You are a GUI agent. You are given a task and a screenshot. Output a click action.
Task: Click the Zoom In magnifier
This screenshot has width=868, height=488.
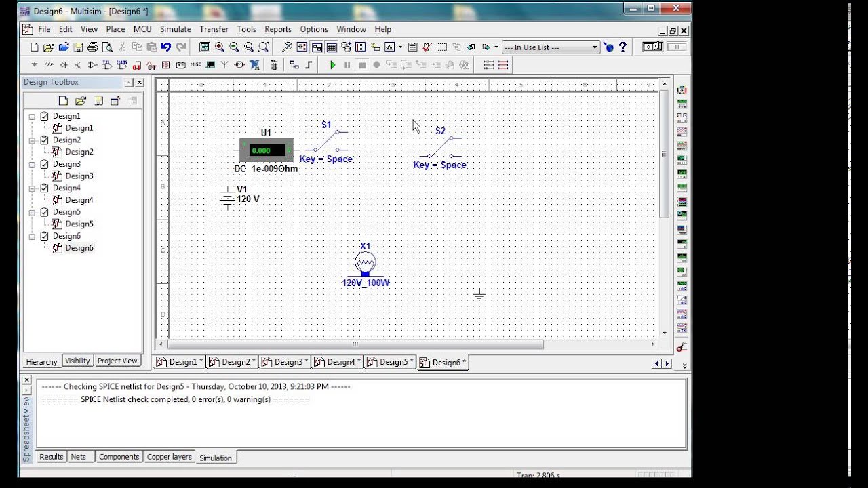tap(219, 47)
